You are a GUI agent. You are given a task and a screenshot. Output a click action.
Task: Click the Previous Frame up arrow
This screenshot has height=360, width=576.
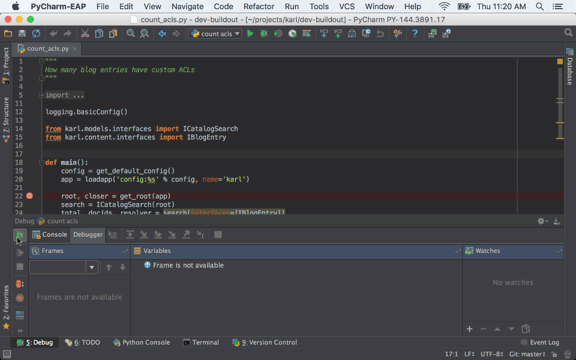tap(109, 267)
